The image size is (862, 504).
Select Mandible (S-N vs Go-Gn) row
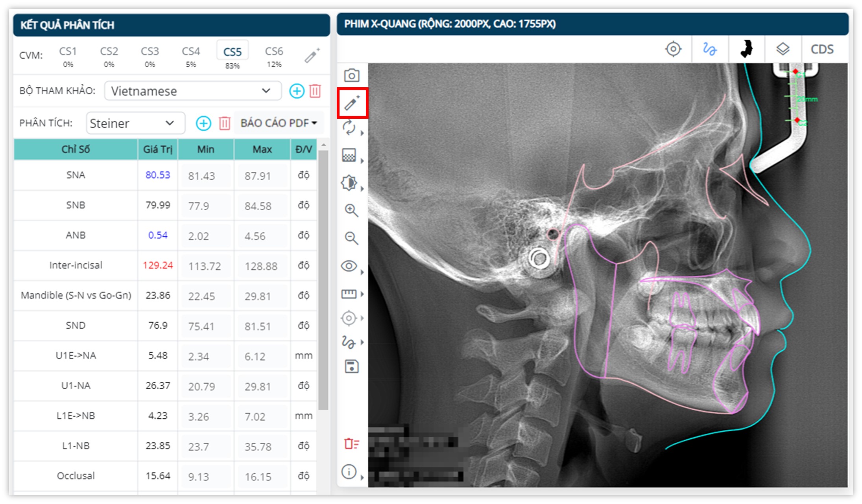pos(76,295)
